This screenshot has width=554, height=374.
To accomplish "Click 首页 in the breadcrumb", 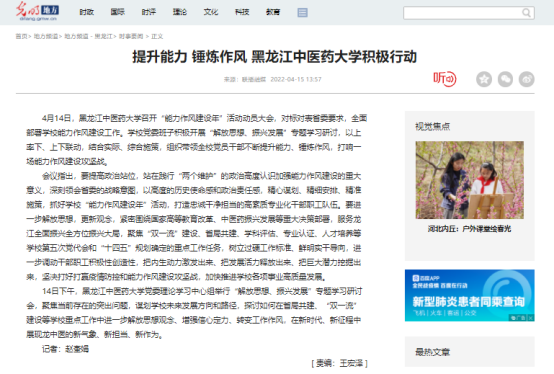I will pos(21,36).
